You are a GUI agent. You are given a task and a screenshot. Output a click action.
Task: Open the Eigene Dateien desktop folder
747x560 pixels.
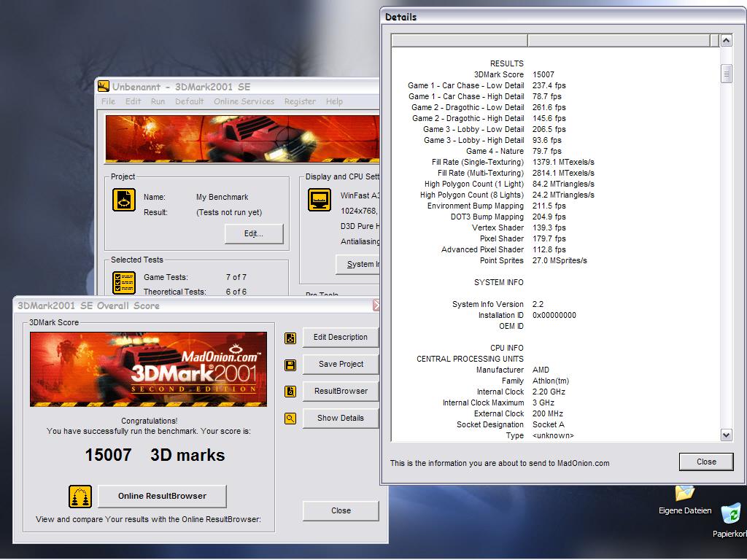click(x=684, y=494)
